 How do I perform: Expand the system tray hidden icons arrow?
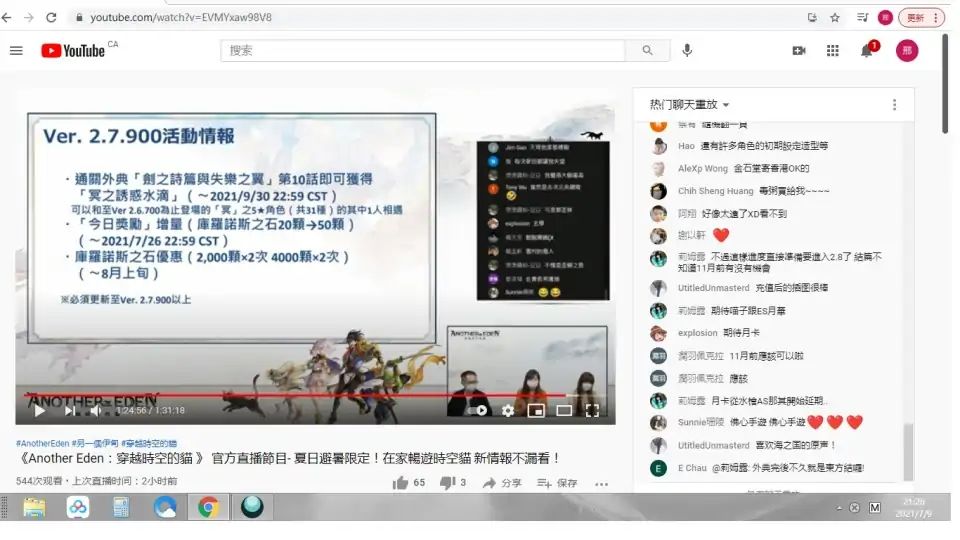pyautogui.click(x=839, y=508)
